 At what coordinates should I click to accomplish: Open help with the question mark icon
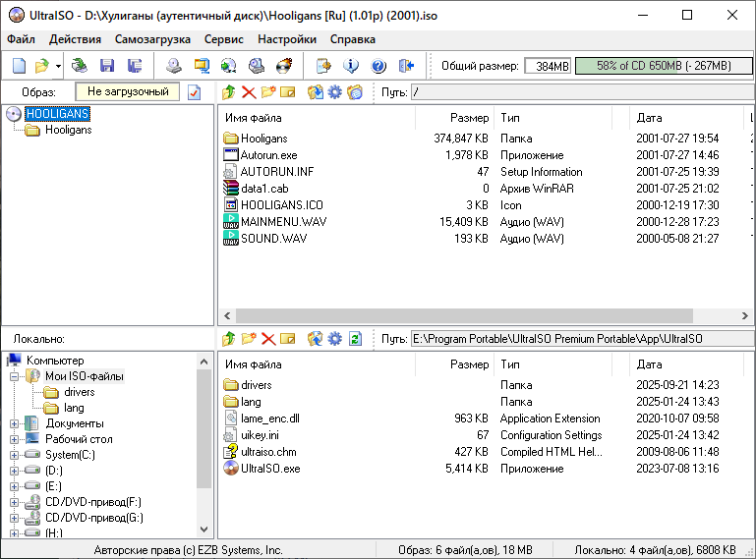[378, 66]
